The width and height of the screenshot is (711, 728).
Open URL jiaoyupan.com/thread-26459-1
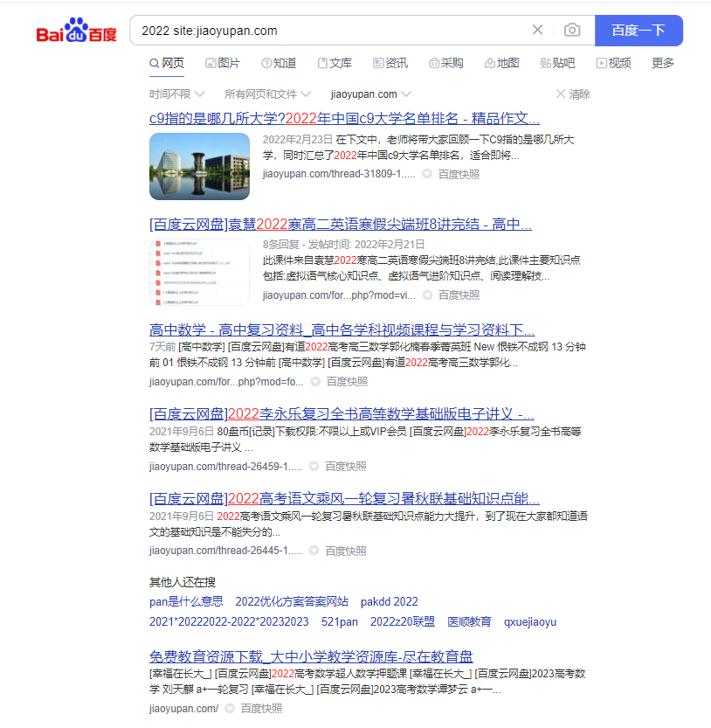pyautogui.click(x=225, y=467)
